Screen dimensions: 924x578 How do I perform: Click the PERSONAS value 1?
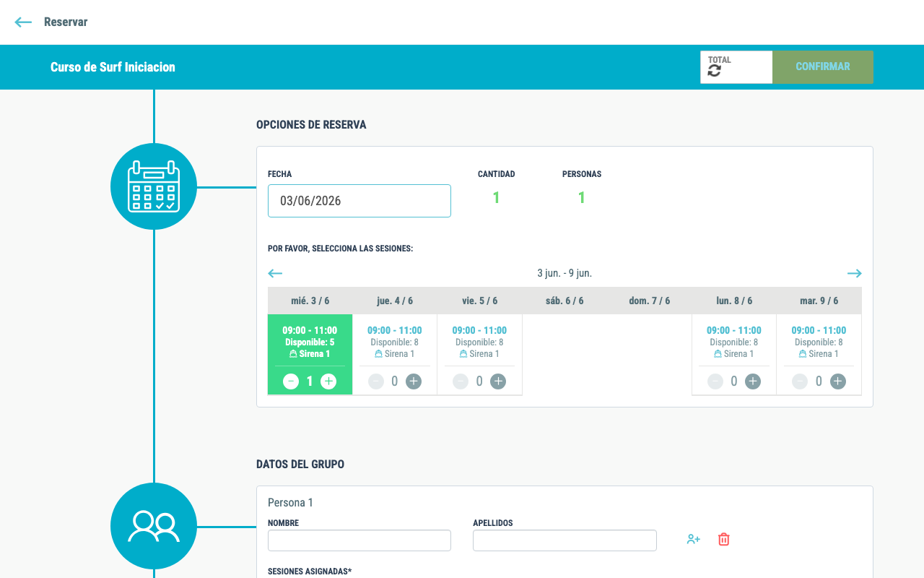[x=581, y=197]
